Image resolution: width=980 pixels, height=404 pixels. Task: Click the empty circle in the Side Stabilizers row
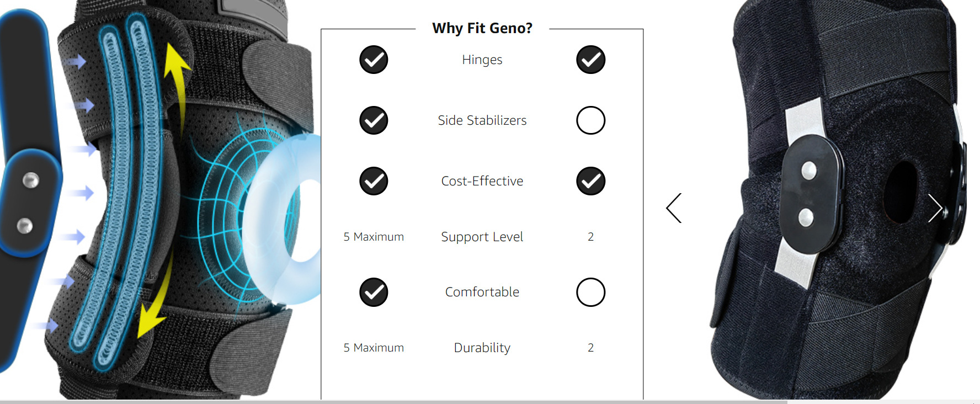point(590,120)
